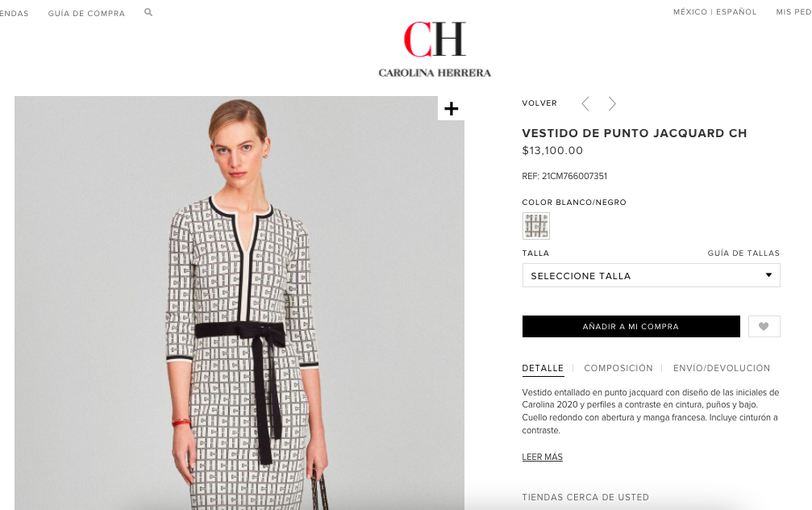Click the dress product photo
The width and height of the screenshot is (812, 510).
[x=239, y=303]
